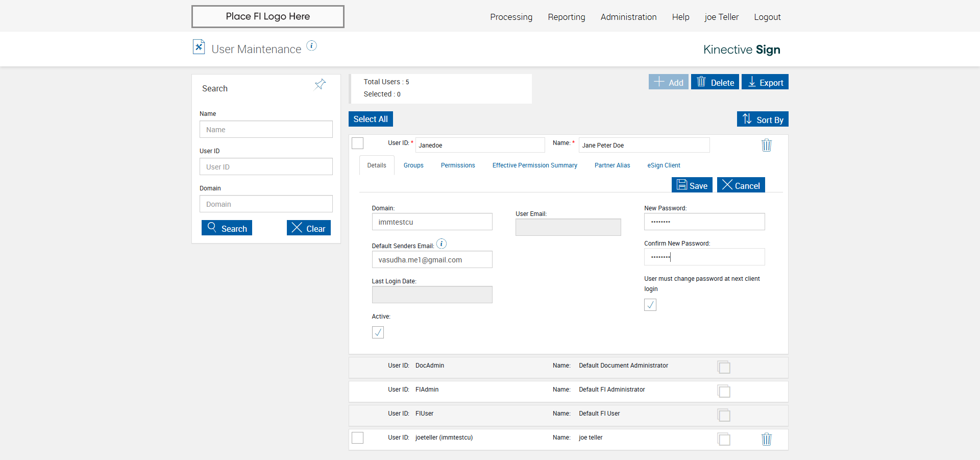980x460 pixels.
Task: Open the Effective Permission Summary tab
Action: coord(534,165)
